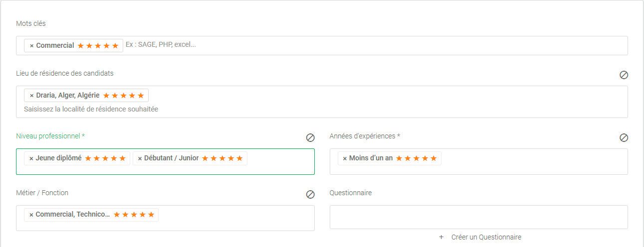
Task: Set first star rating on Draria location
Action: [x=106, y=95]
